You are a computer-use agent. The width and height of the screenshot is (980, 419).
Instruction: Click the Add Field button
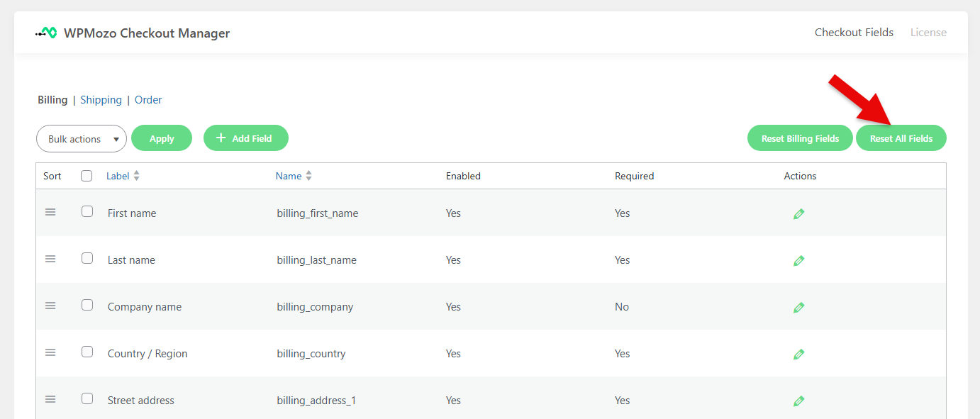pyautogui.click(x=246, y=138)
